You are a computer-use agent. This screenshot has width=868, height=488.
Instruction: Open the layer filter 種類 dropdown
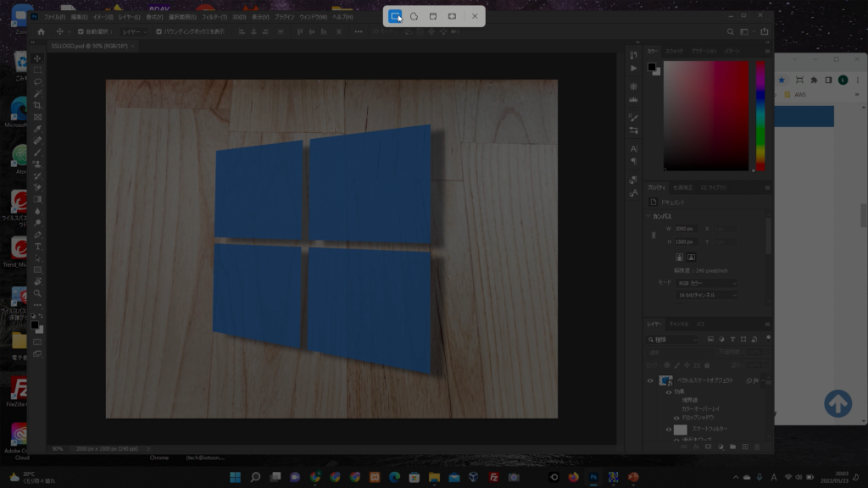pyautogui.click(x=672, y=340)
